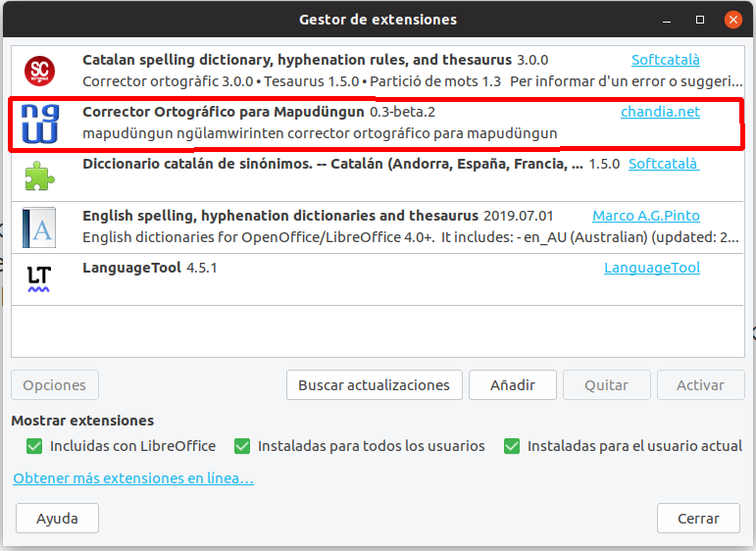Click the 2019.07.01 version text
Screen dimensions: 756x551
pos(519,216)
